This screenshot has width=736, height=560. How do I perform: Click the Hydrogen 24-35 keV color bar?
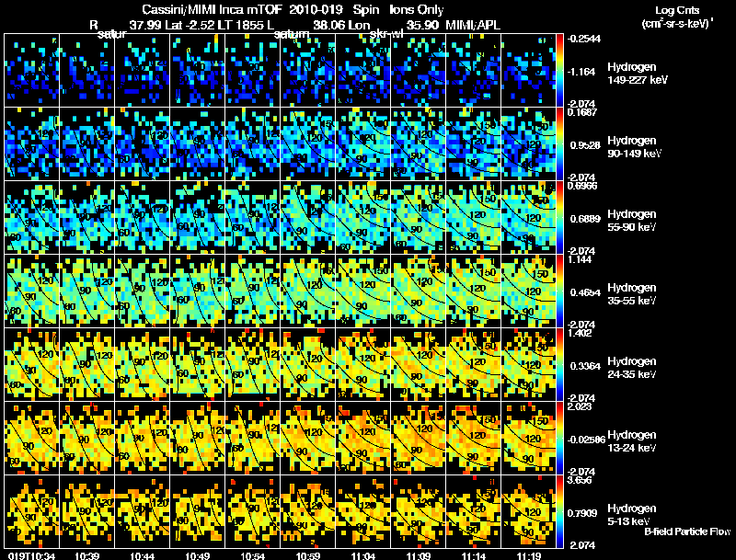pos(559,364)
